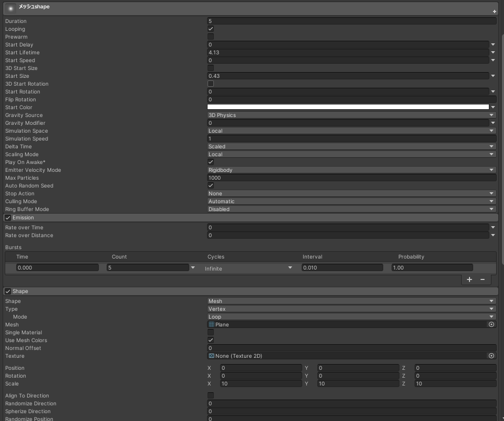The image size is (504, 421).
Task: Click the Texture 2D image icon
Action: pos(212,356)
